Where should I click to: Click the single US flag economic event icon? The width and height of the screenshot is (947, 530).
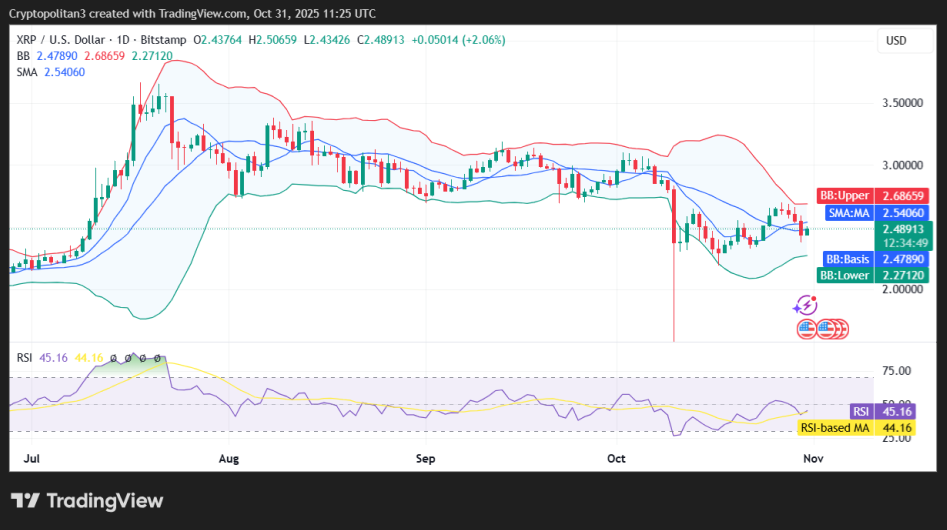pyautogui.click(x=806, y=328)
